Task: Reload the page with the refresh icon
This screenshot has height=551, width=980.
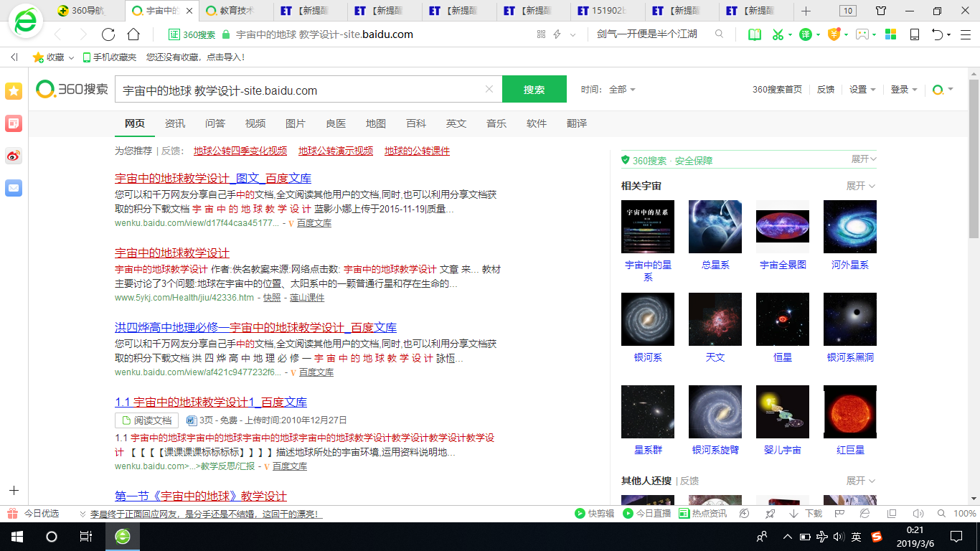Action: (x=108, y=34)
